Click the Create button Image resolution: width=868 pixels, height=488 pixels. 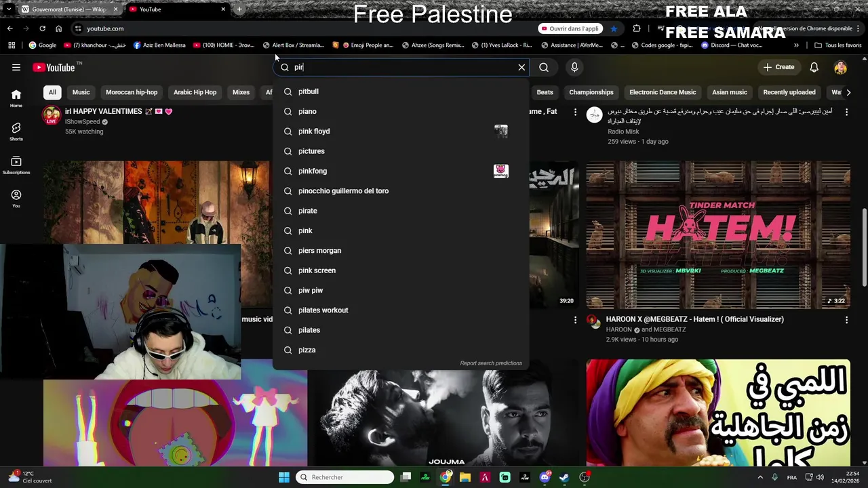pos(778,67)
